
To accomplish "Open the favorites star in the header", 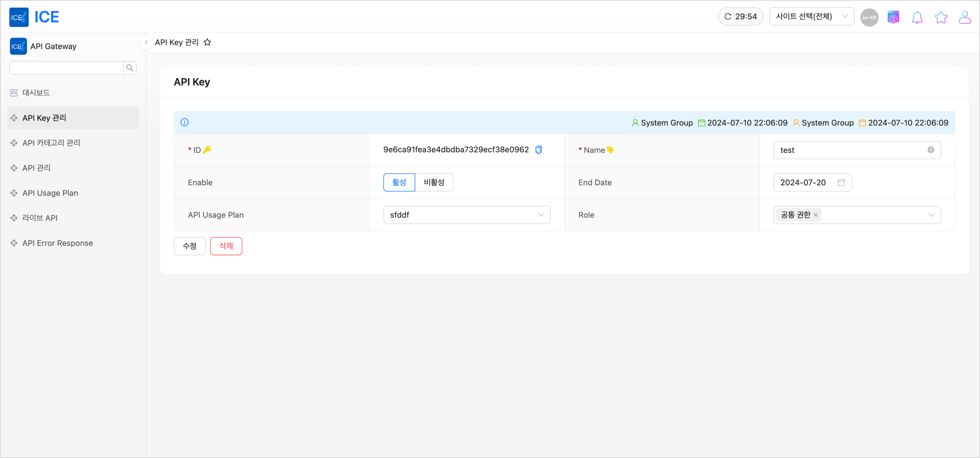I will (x=941, y=18).
